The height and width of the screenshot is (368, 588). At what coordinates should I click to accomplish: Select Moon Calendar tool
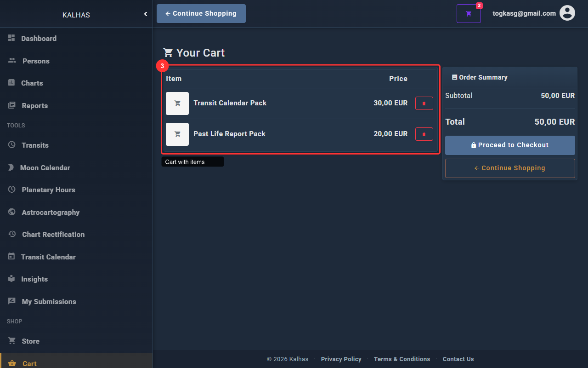(45, 168)
